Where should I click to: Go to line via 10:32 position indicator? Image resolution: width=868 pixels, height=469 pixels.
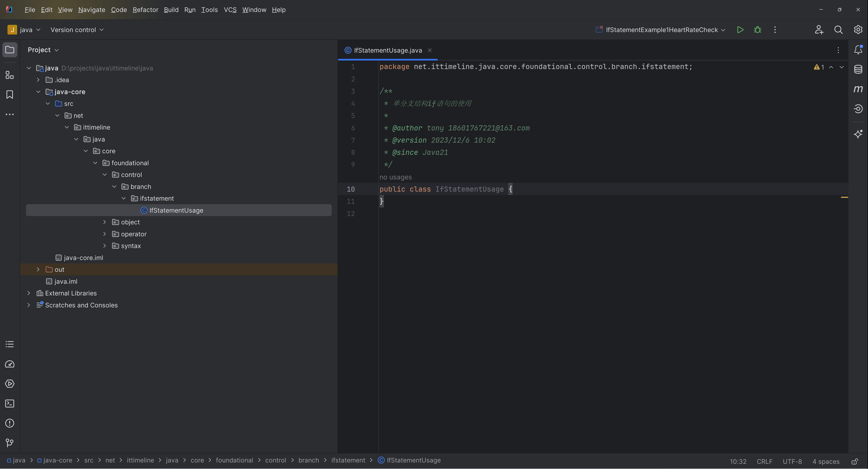[x=738, y=461]
